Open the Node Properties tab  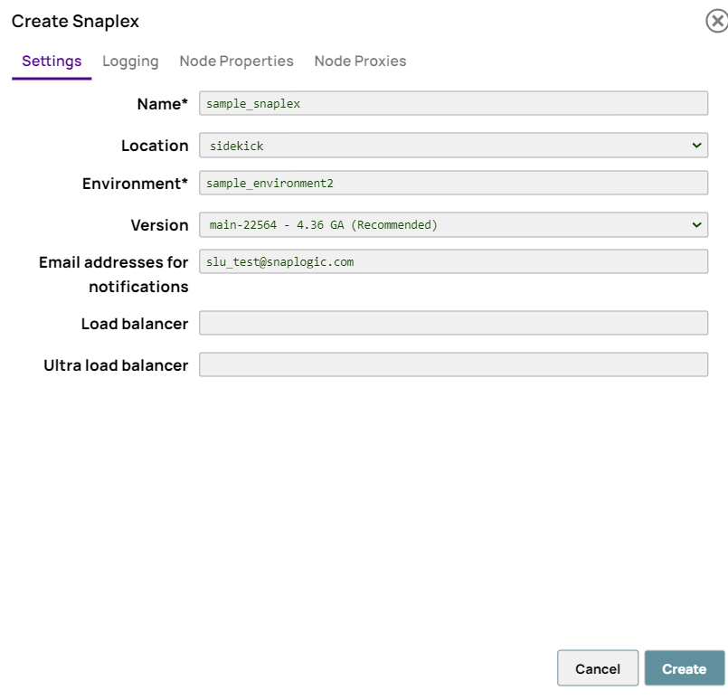[236, 61]
